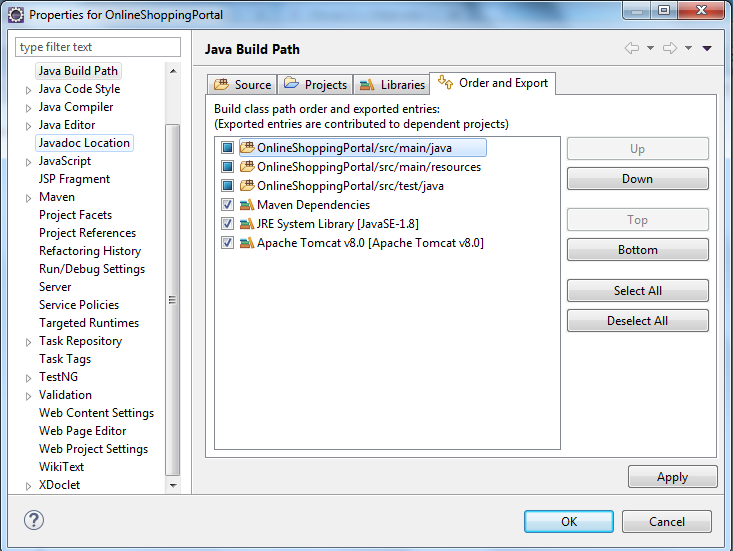
Task: Open the back history dropdown arrow
Action: point(650,48)
